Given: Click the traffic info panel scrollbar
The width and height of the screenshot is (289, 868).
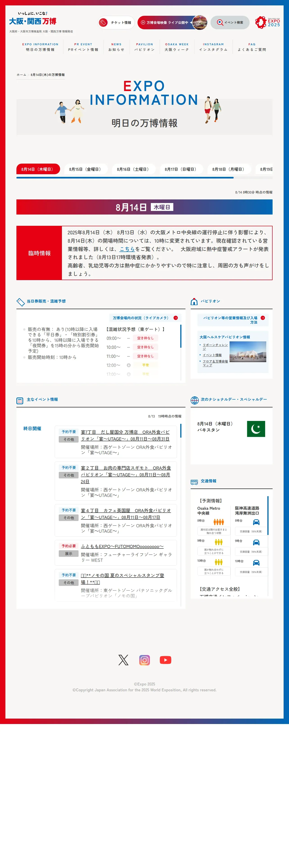Looking at the screenshot, I should point(268,515).
